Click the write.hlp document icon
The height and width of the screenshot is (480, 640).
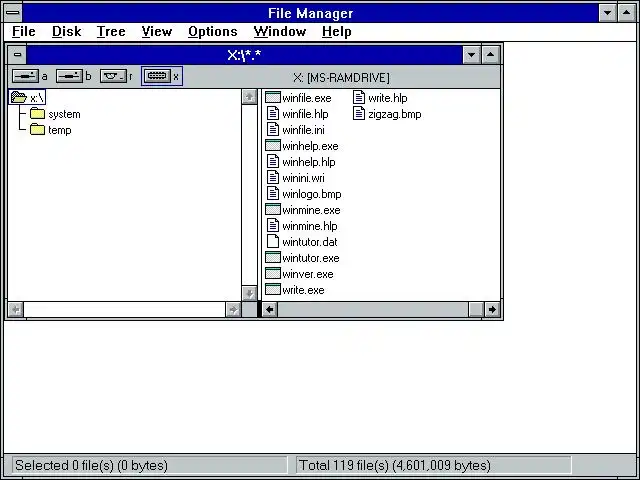pyautogui.click(x=359, y=98)
